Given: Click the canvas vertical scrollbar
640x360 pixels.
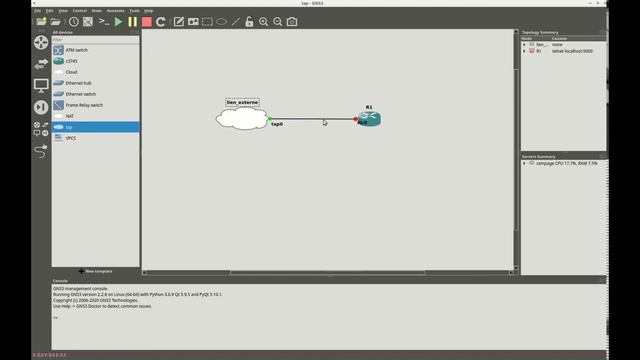Looking at the screenshot, I should 516,150.
